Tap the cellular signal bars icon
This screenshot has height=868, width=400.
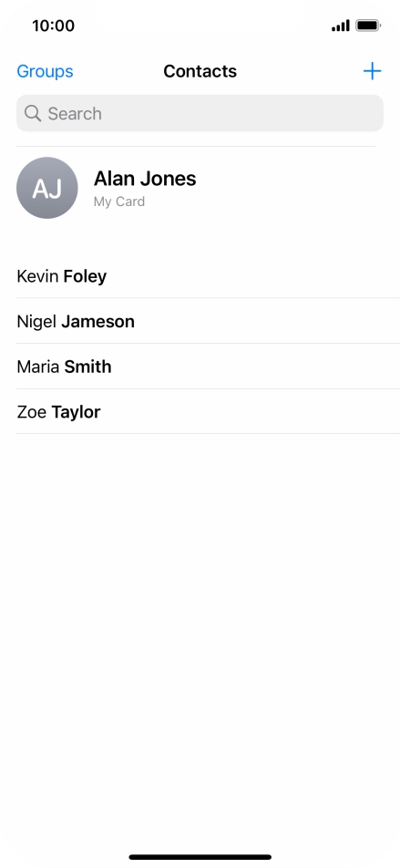pos(340,26)
